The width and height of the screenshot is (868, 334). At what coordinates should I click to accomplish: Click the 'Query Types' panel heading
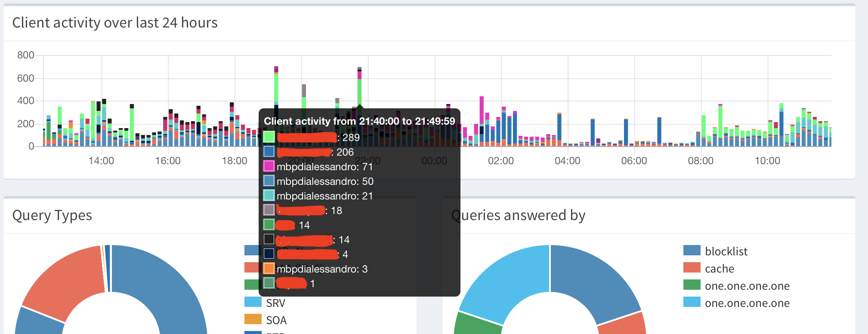tap(52, 215)
